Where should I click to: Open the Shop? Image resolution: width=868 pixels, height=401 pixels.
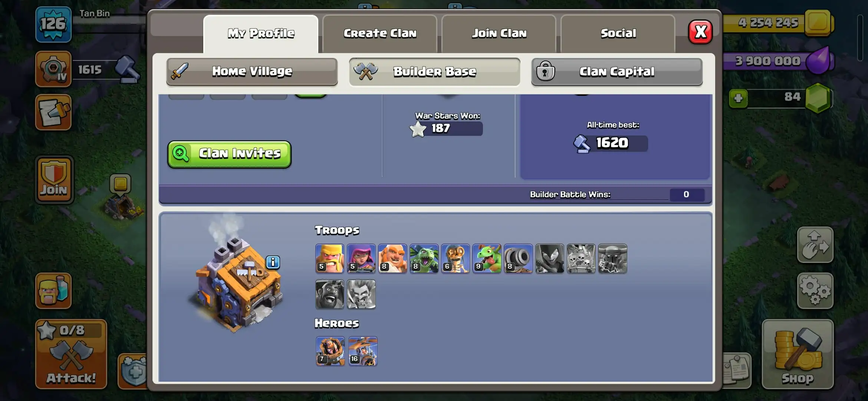[x=798, y=354]
